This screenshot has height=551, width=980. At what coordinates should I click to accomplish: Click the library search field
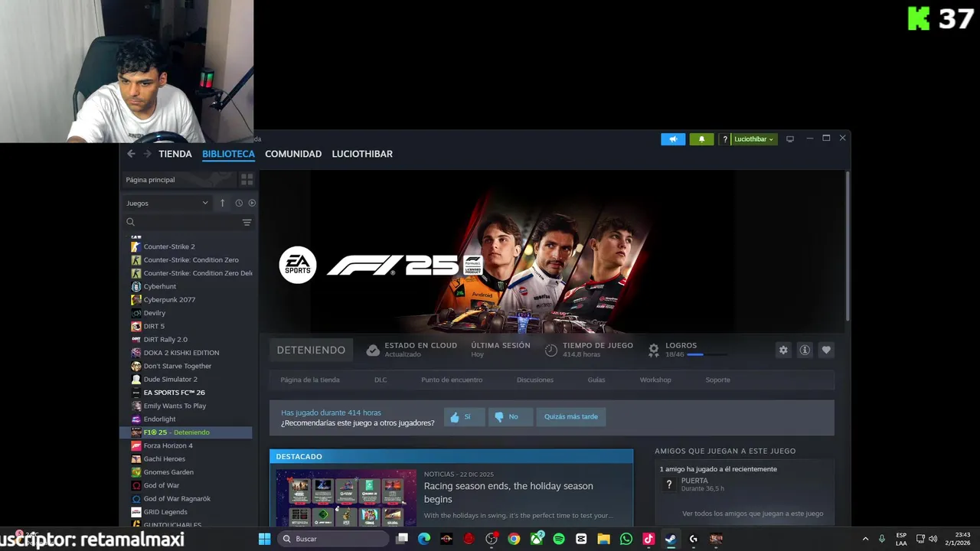pos(182,223)
